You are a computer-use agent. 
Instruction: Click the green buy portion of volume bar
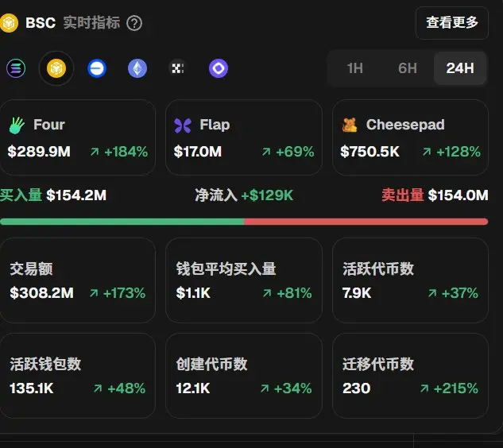tap(122, 222)
